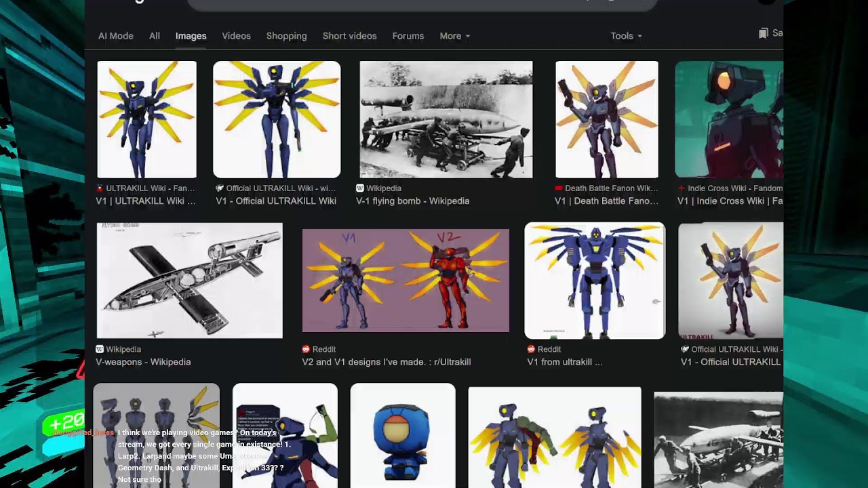Viewport: 868px width, 488px height.
Task: Click the favicon beside 'Official ULTRAKILL Wiki - wi...'
Action: tap(220, 188)
